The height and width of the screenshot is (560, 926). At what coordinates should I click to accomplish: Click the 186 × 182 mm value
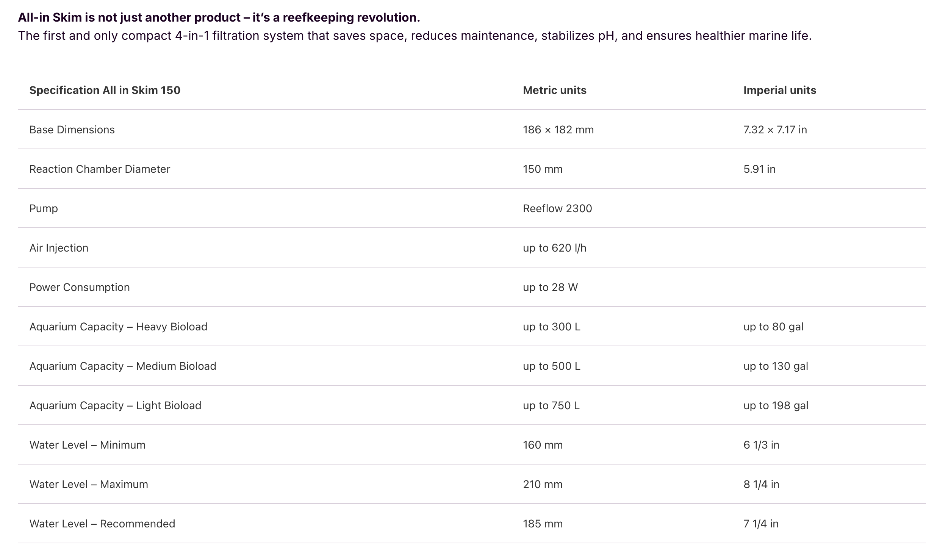558,130
